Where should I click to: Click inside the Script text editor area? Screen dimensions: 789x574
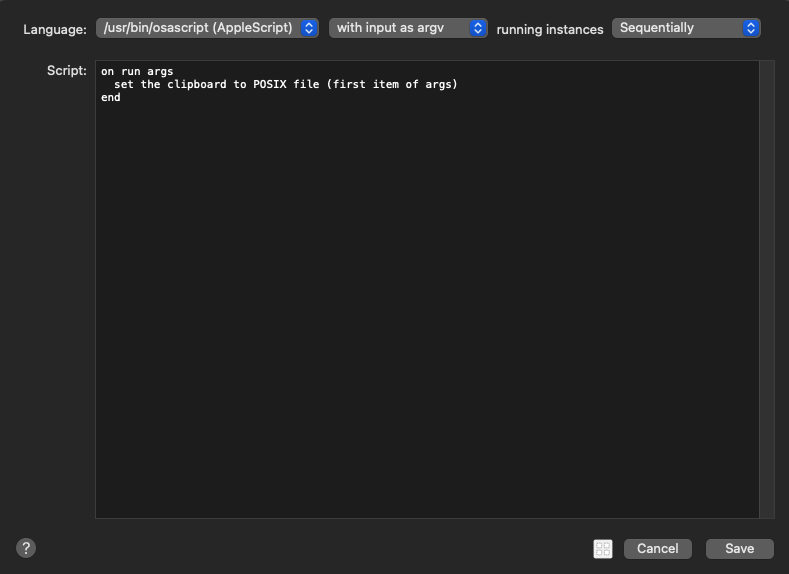(x=427, y=289)
